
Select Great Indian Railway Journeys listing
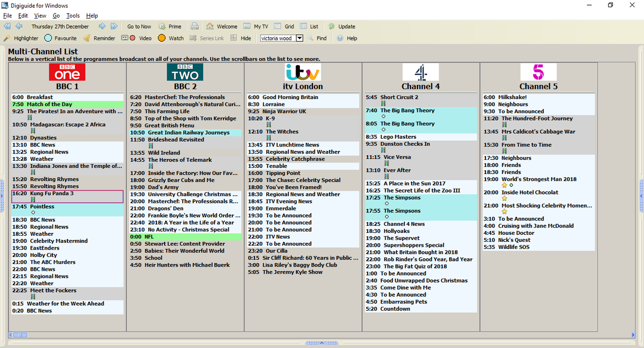(185, 133)
